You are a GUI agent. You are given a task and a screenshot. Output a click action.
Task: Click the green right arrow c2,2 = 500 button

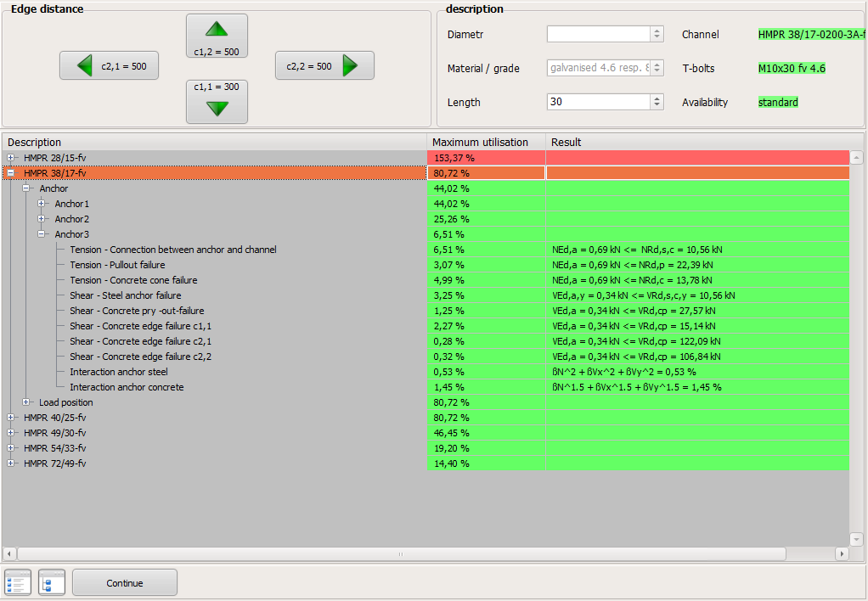click(x=324, y=66)
